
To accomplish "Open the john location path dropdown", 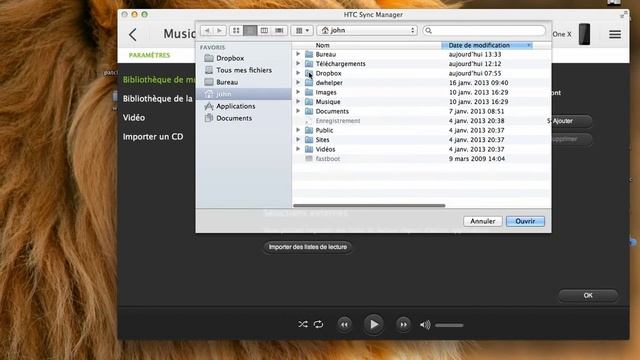I will coord(367,31).
